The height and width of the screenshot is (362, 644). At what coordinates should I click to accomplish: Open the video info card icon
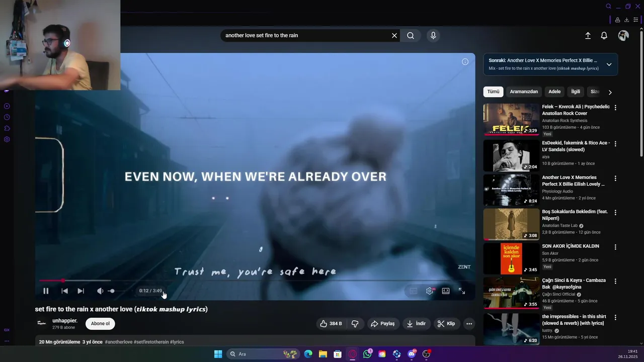tap(465, 61)
